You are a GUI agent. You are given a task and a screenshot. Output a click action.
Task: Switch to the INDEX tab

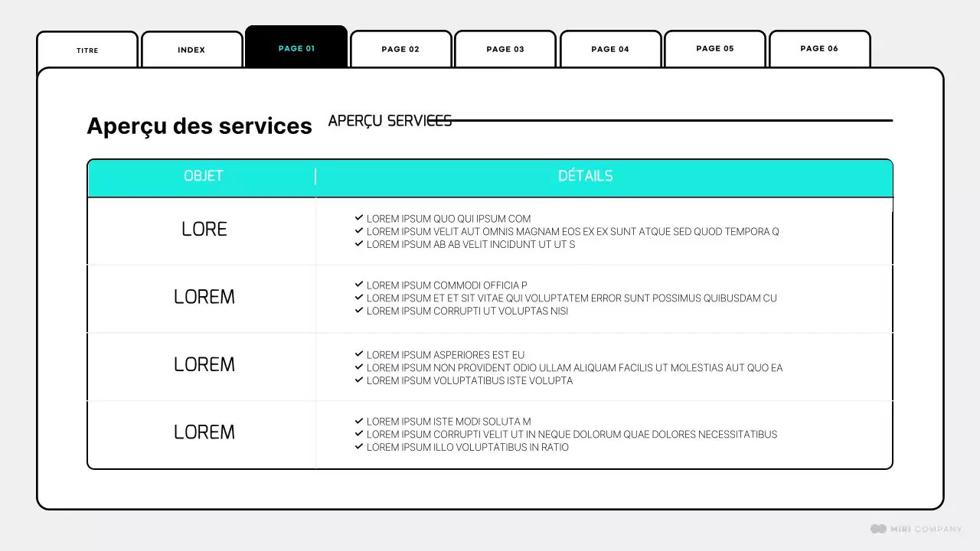tap(191, 51)
